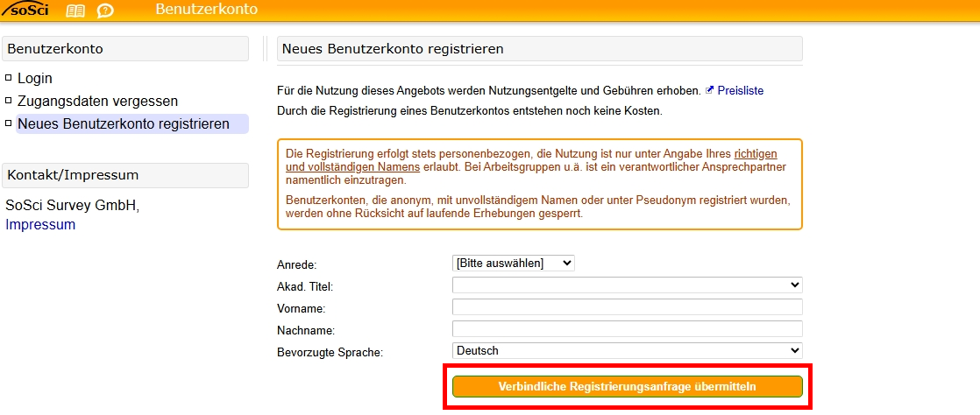
Task: Open the help speech bubble icon
Action: 105,11
